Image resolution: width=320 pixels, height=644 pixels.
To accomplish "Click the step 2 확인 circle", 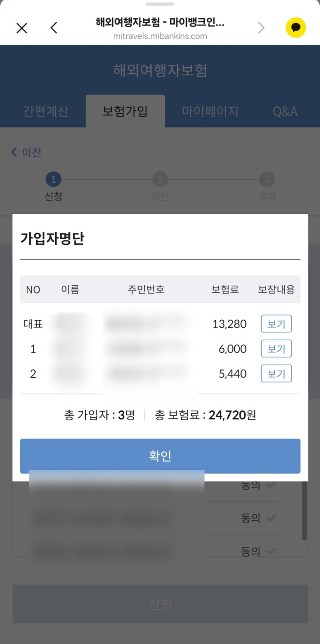I will [x=160, y=179].
